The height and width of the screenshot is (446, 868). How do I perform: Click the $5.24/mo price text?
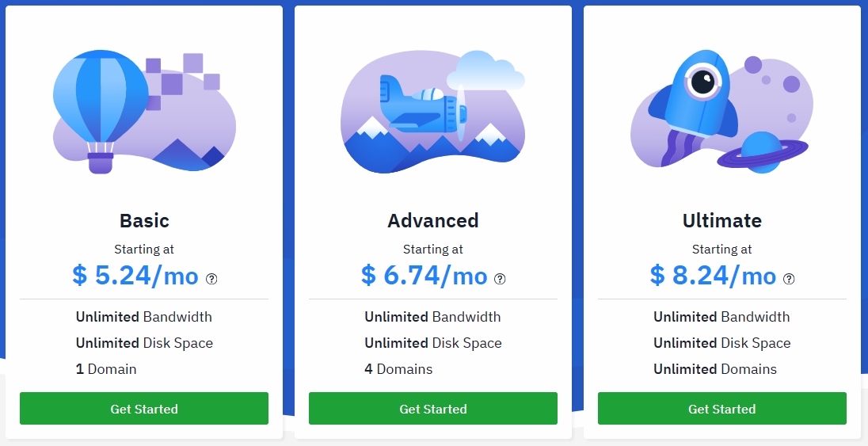tap(135, 276)
